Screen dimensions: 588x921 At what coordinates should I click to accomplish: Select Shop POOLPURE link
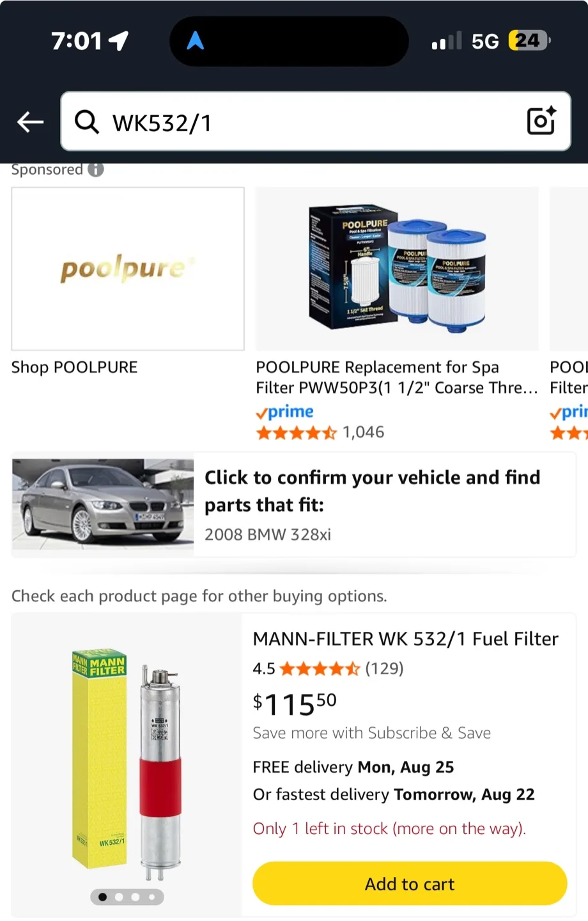[x=75, y=367]
